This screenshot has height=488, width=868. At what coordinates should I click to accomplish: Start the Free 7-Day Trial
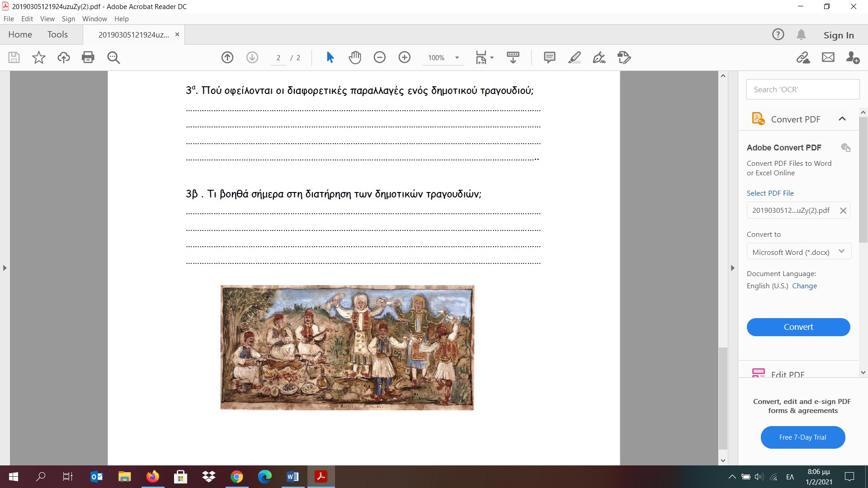pos(803,437)
